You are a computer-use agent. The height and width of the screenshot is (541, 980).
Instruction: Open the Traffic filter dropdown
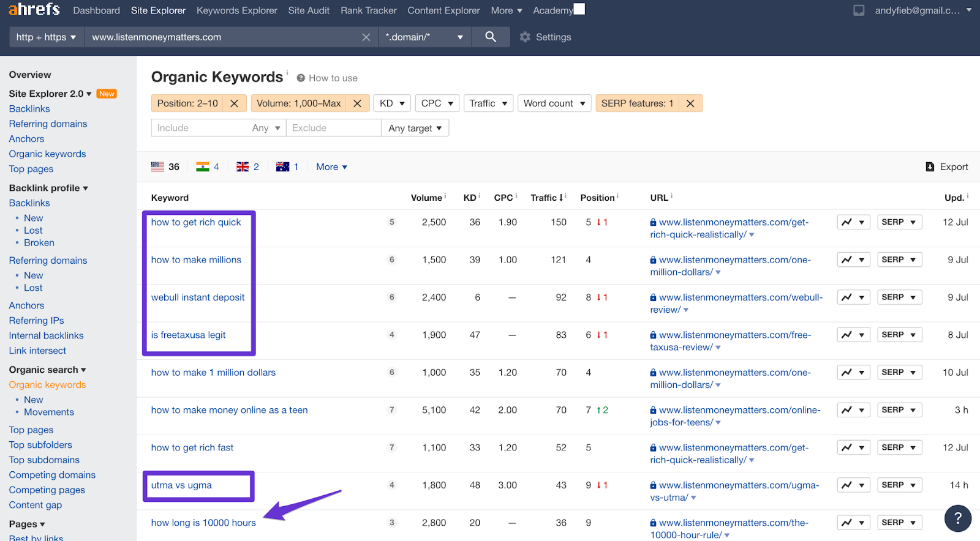(488, 103)
